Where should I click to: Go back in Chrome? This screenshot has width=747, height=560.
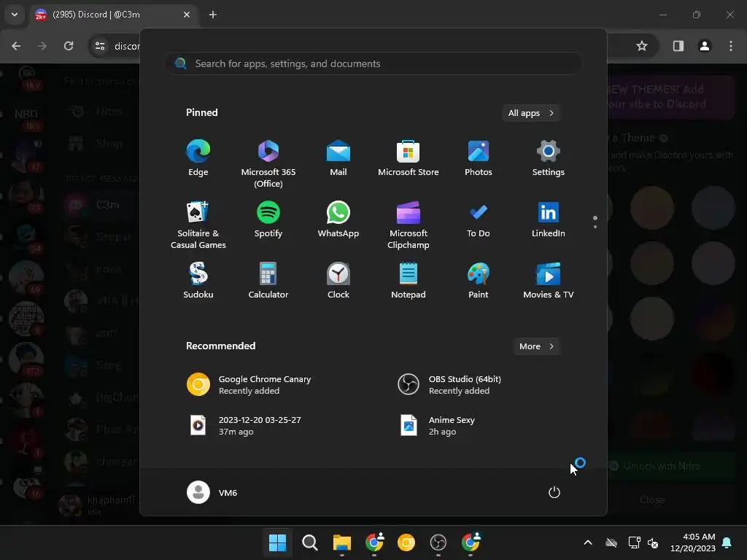(x=16, y=46)
